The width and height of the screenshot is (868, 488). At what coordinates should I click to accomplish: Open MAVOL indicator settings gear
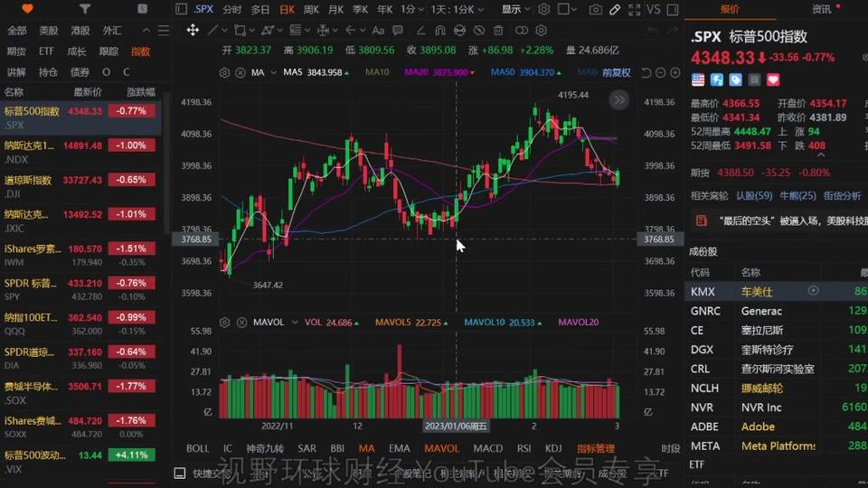click(x=224, y=322)
